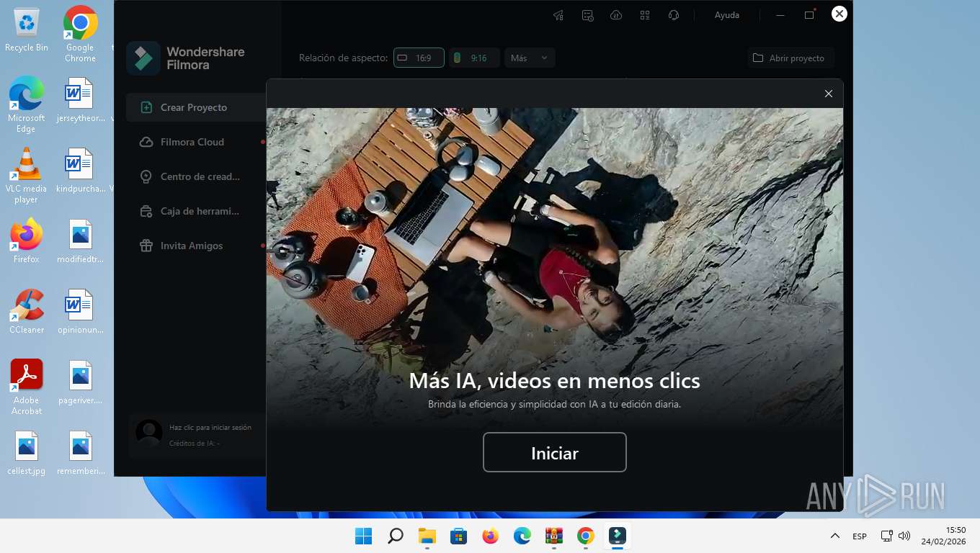The image size is (980, 553).
Task: Open Filmora Cloud in the sidebar
Action: (x=196, y=142)
